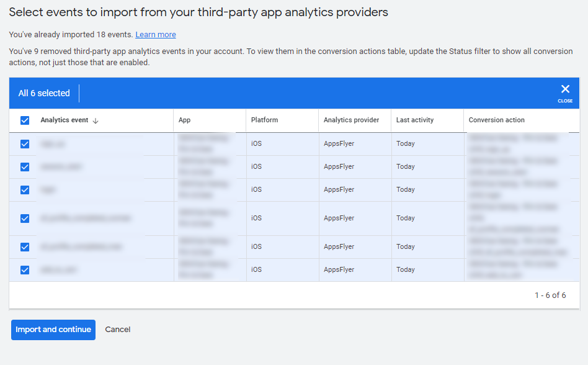588x365 pixels.
Task: Uncheck the sixth event row's checkbox
Action: [x=25, y=270]
